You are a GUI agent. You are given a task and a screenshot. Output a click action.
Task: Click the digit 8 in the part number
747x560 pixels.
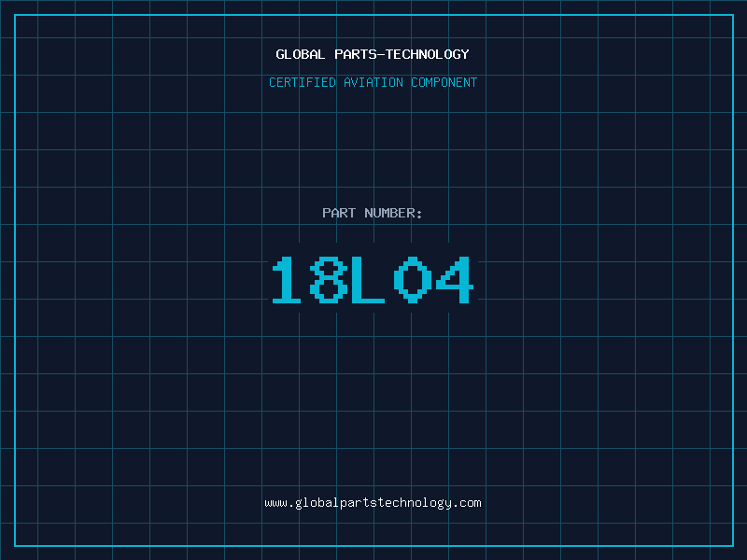pos(329,280)
